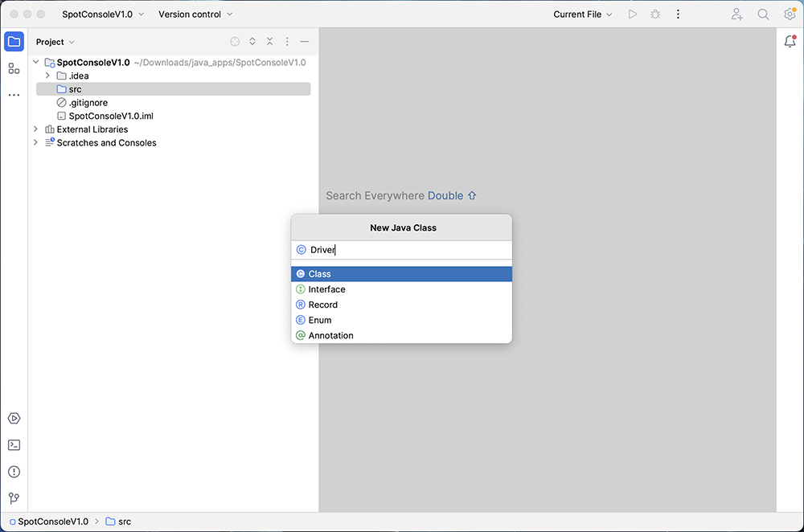Open the Project tool window icon
Screen dimensions: 804x532
(x=14, y=42)
